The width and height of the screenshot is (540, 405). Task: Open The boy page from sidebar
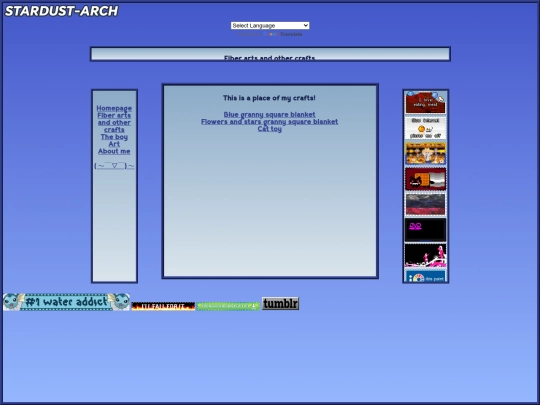114,137
